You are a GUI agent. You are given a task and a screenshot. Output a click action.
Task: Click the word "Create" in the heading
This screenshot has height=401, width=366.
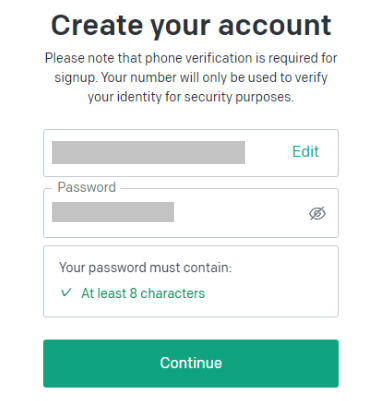(x=97, y=25)
